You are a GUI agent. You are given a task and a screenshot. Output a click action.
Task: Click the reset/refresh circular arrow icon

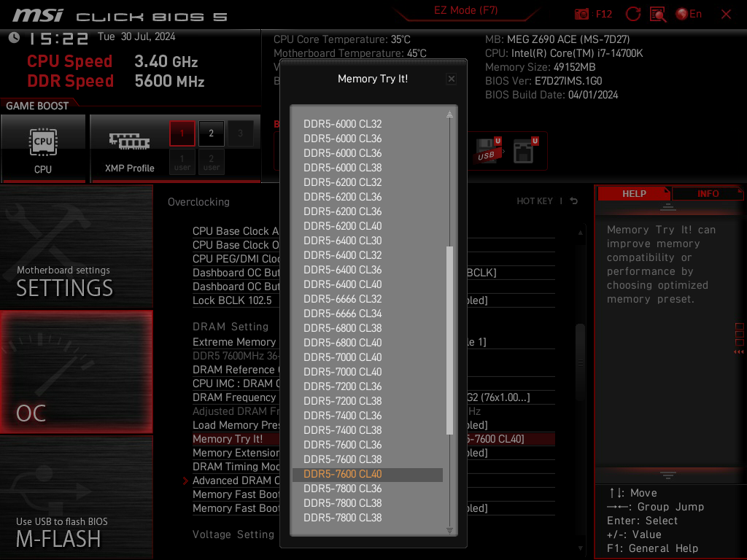click(x=632, y=14)
